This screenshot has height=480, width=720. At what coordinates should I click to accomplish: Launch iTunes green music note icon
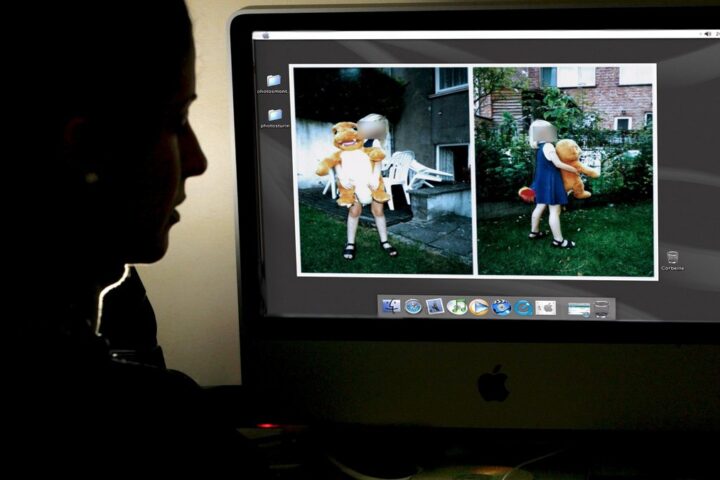(x=456, y=307)
